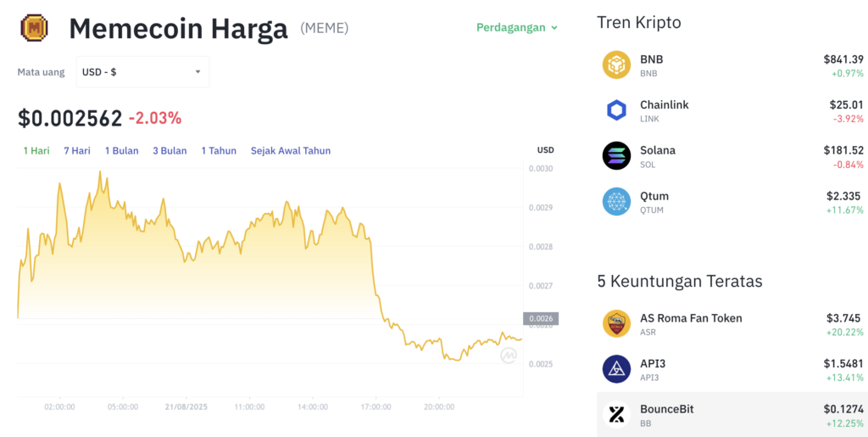The height and width of the screenshot is (437, 868).
Task: Select the 3 Bulan chart range
Action: click(170, 151)
